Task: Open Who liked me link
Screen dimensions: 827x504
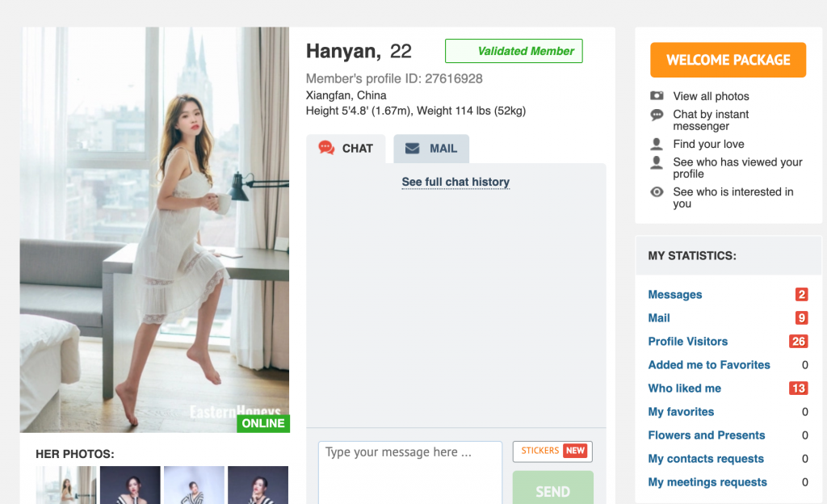Action: point(685,388)
